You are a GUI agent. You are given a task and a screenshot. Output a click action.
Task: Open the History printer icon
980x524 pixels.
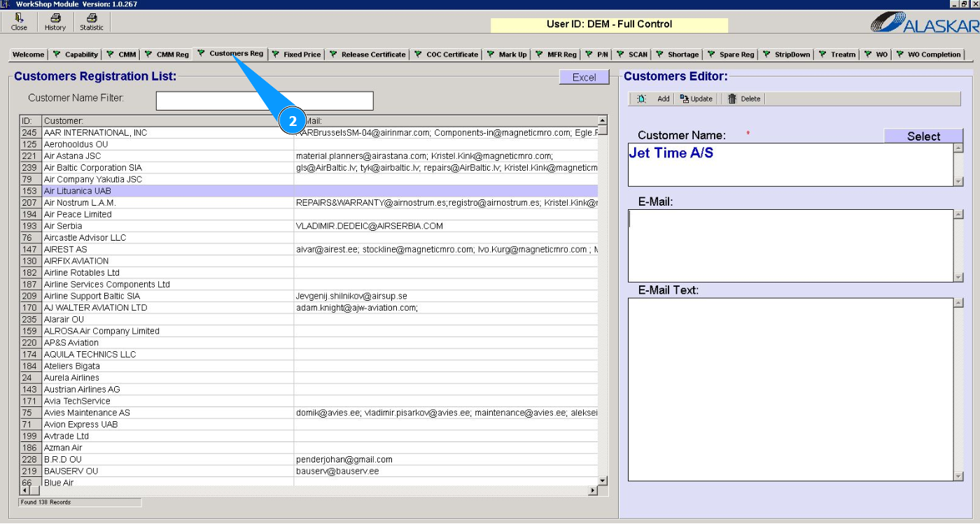click(x=55, y=18)
